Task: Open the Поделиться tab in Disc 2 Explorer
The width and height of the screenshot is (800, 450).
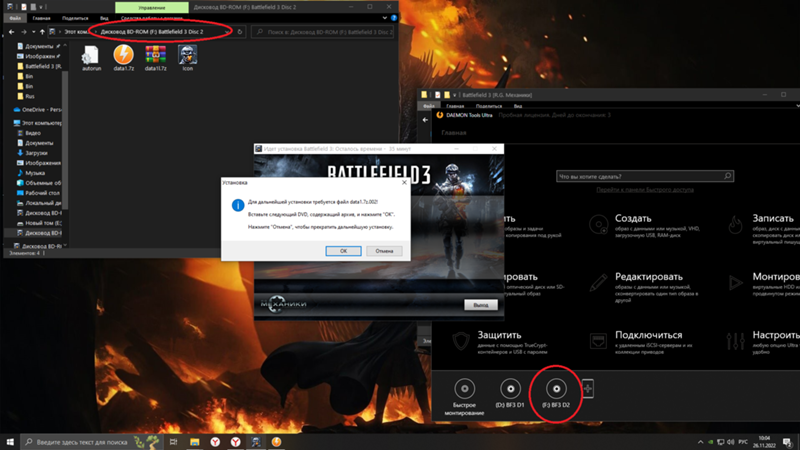Action: tap(75, 18)
